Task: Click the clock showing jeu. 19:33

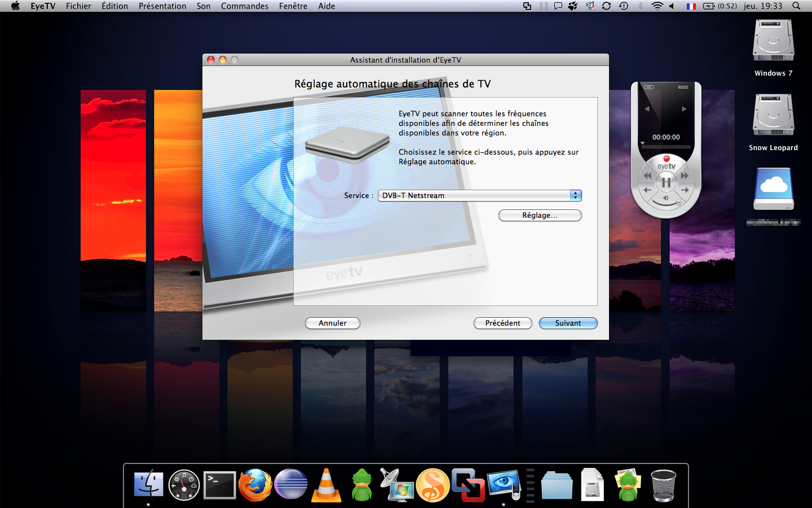Action: pos(763,6)
